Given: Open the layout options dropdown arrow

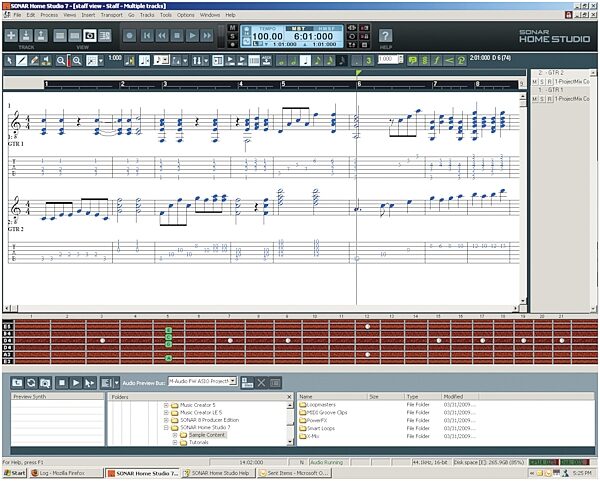Looking at the screenshot, I should click(x=185, y=60).
